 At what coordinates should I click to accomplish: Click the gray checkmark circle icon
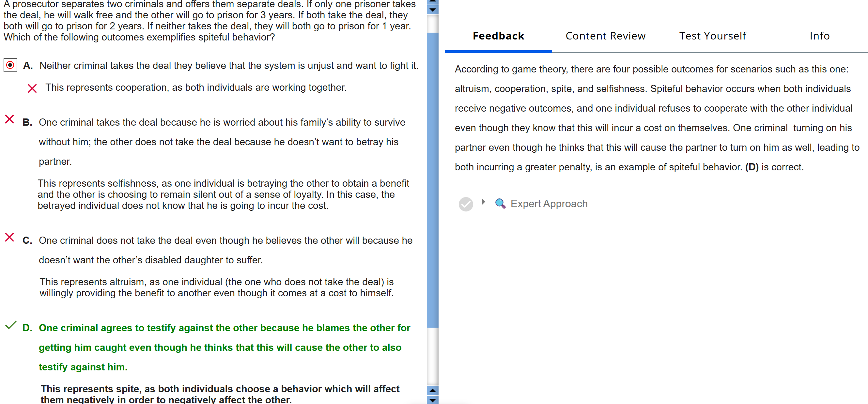tap(466, 204)
